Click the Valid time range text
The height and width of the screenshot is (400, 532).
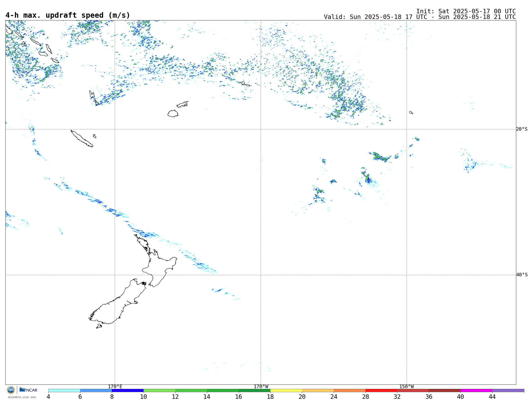(420, 17)
